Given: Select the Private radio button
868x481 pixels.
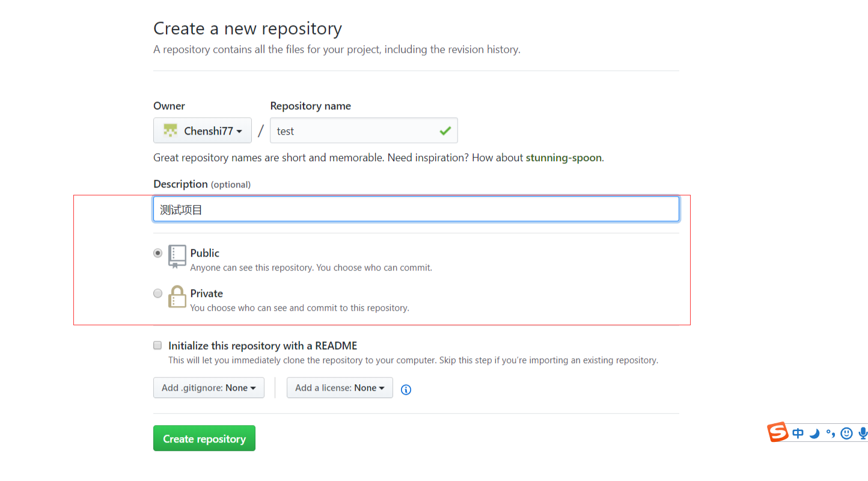Looking at the screenshot, I should pos(157,293).
